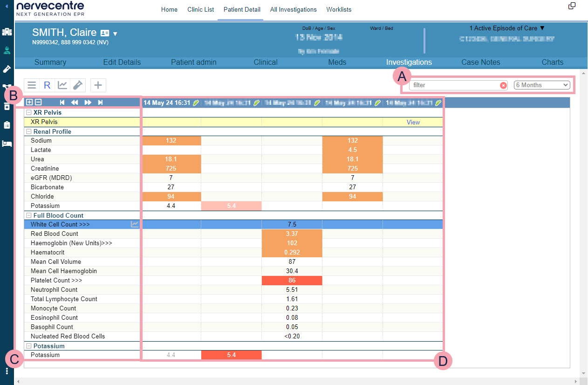Click the hospital building icon in sidebar

point(7,32)
